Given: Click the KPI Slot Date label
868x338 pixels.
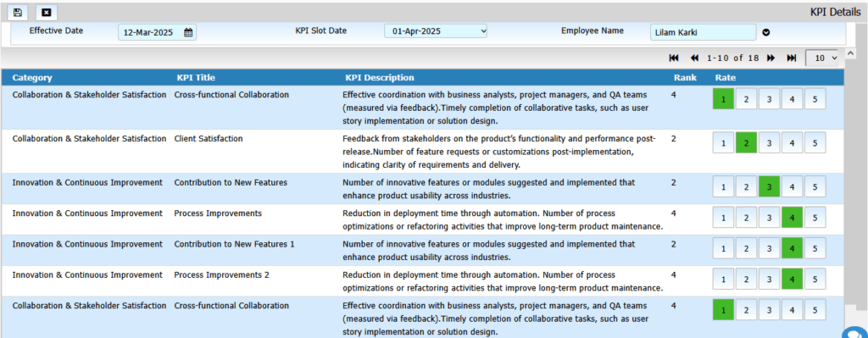Looking at the screenshot, I should coord(321,30).
